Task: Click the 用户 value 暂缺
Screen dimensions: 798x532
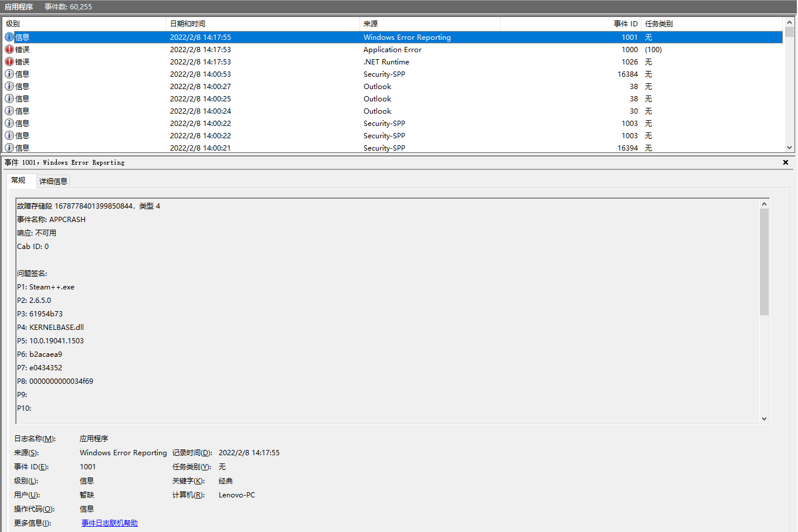Action: 87,495
